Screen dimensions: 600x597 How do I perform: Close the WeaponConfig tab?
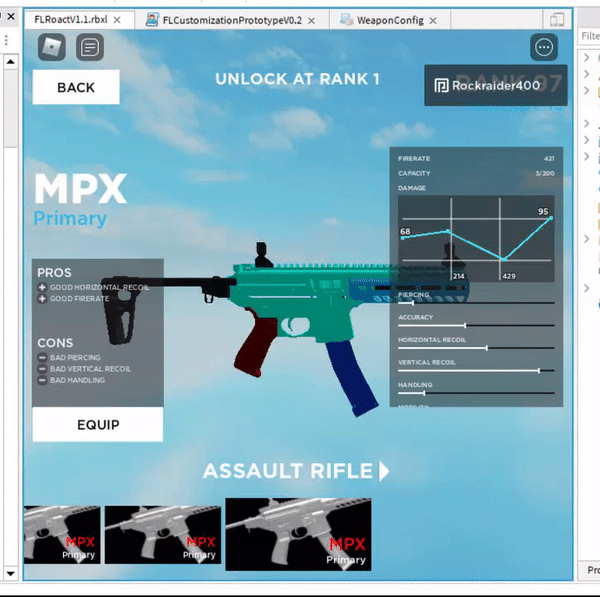pos(433,21)
